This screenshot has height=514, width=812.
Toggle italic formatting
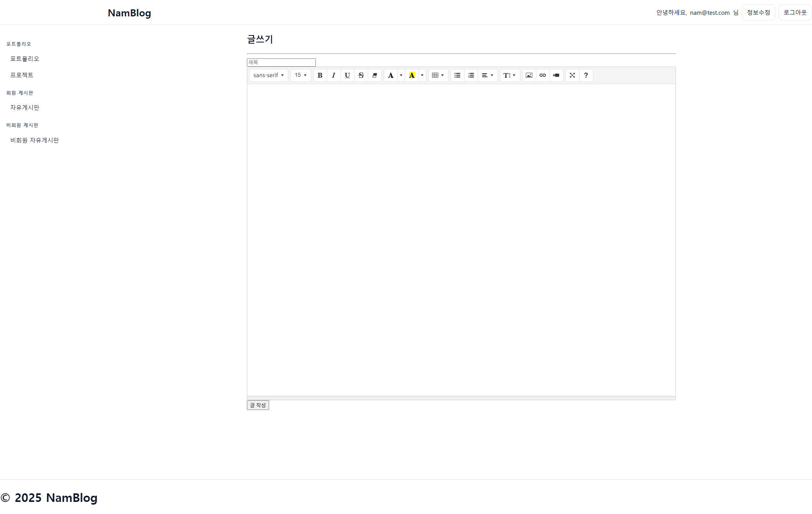(333, 75)
